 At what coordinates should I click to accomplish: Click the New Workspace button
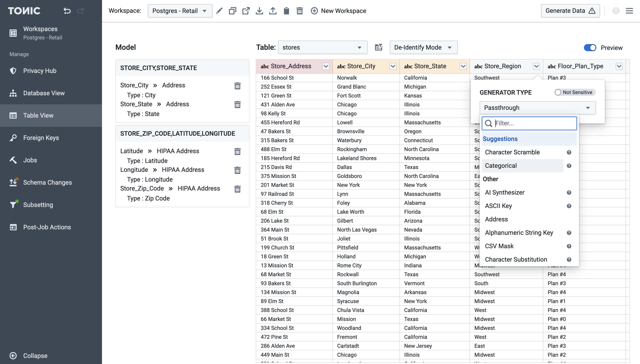point(338,11)
